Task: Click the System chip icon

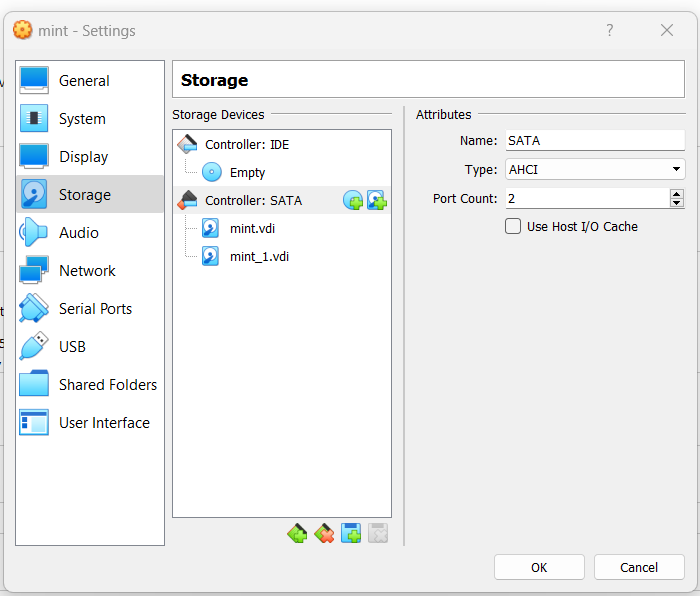Action: click(34, 118)
